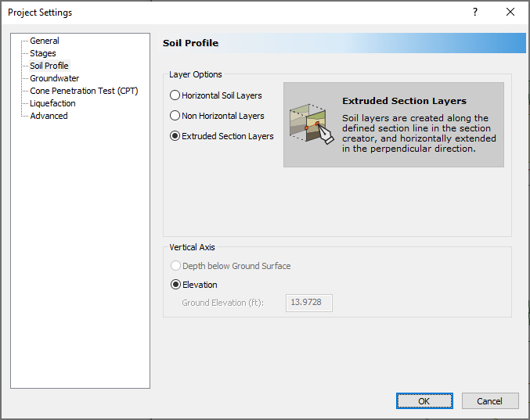
Task: Go to Stages in settings tree
Action: click(x=43, y=53)
